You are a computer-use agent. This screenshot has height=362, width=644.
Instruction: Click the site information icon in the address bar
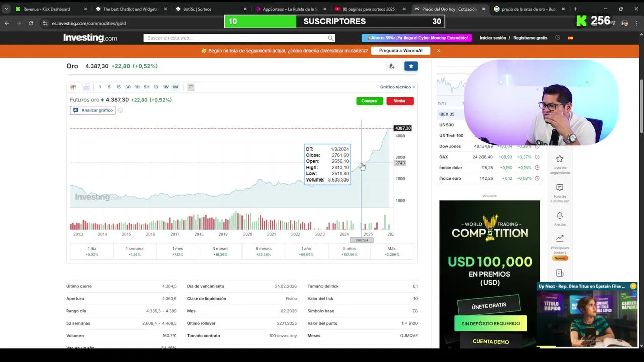coord(45,23)
